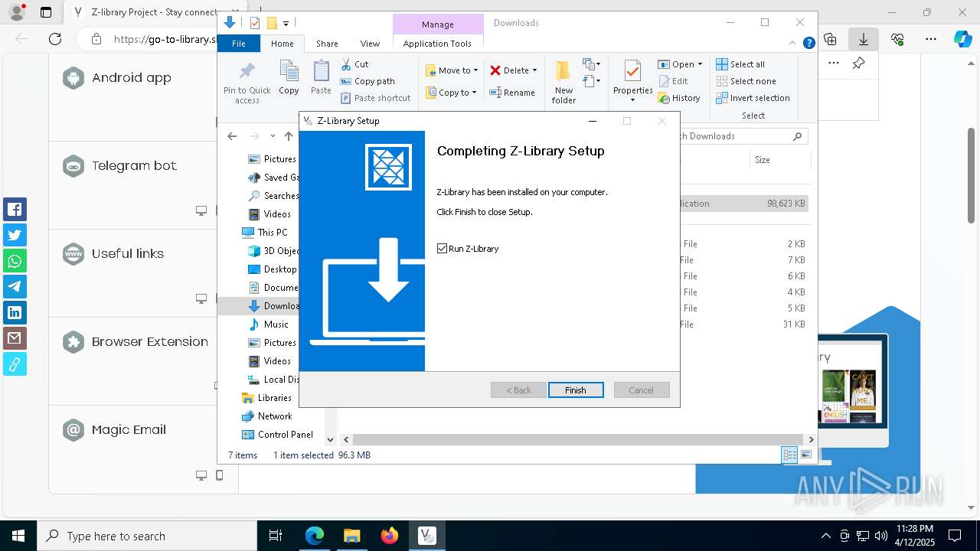The image size is (980, 551).
Task: Click the taskbar search box
Action: pos(147,536)
